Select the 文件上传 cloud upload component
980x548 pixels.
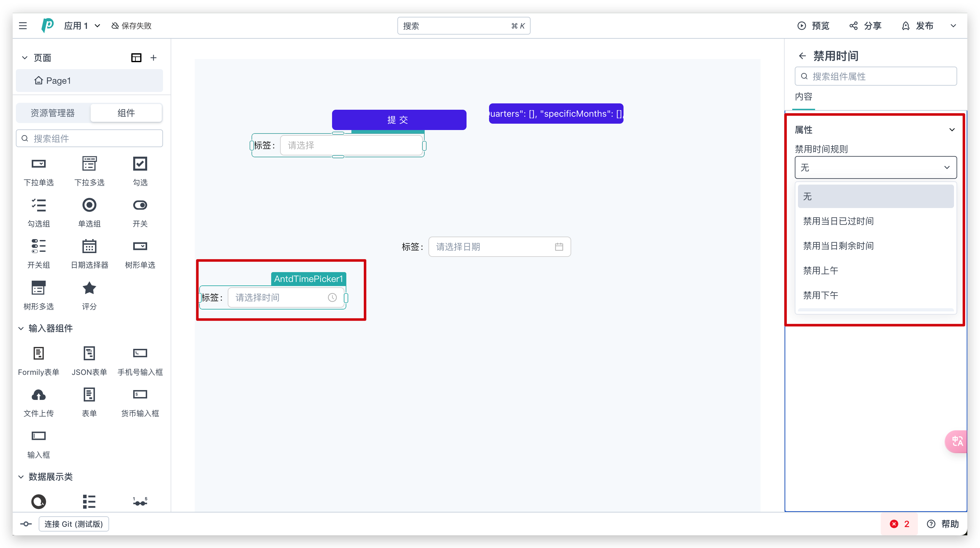pos(38,395)
